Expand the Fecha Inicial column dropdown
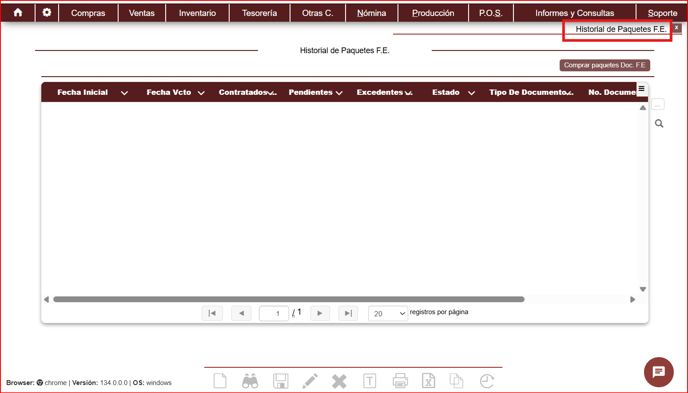 pyautogui.click(x=124, y=93)
